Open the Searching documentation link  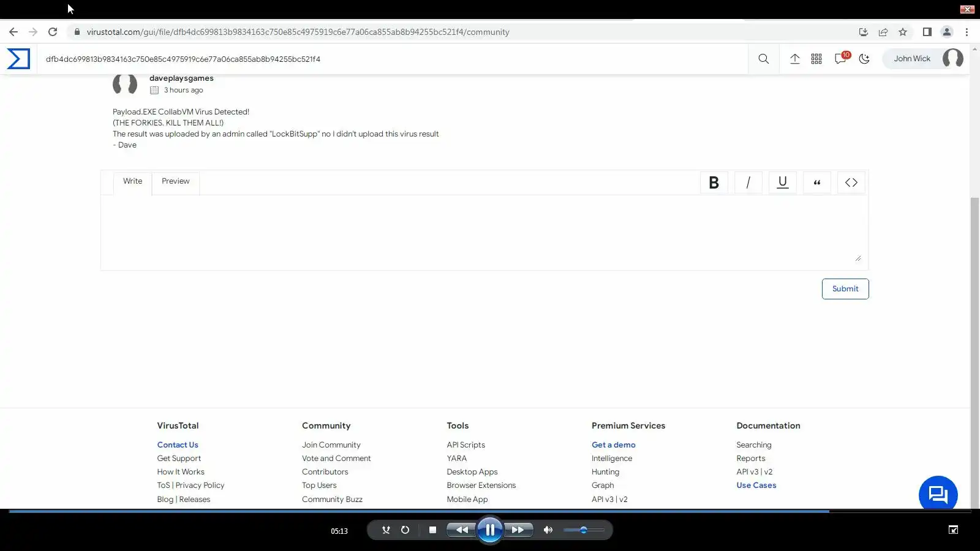click(754, 445)
